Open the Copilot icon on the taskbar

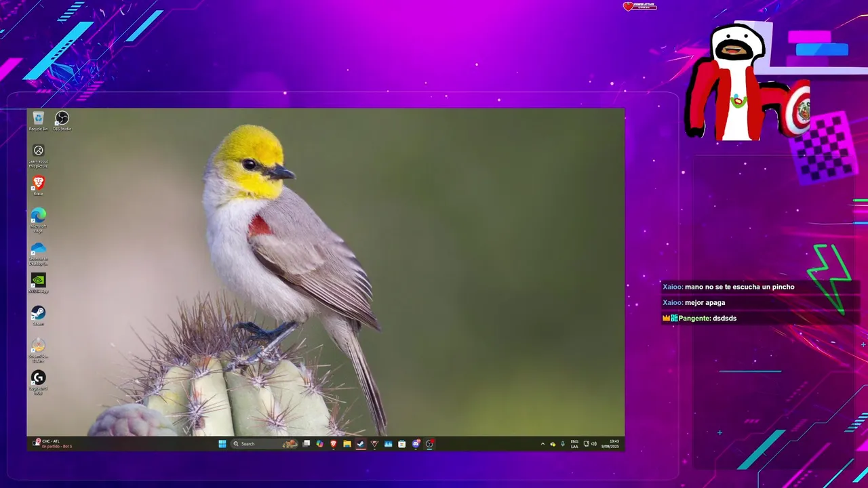319,444
